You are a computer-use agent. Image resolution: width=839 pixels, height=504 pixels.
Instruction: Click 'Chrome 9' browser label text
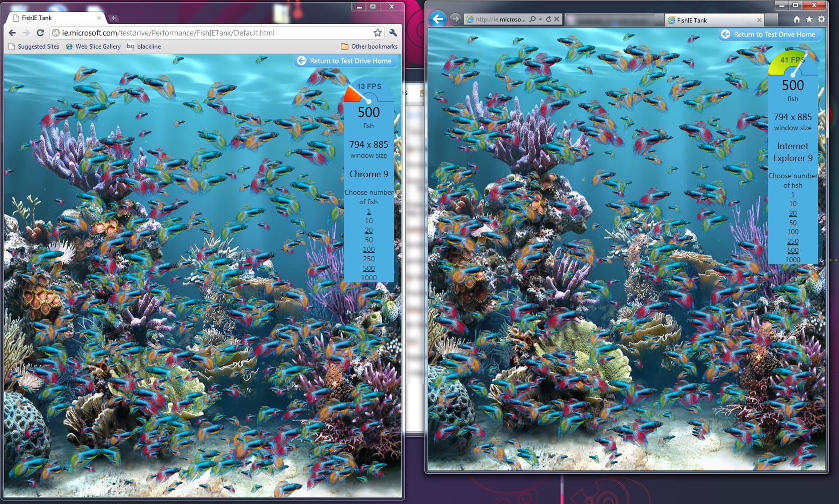pos(368,174)
